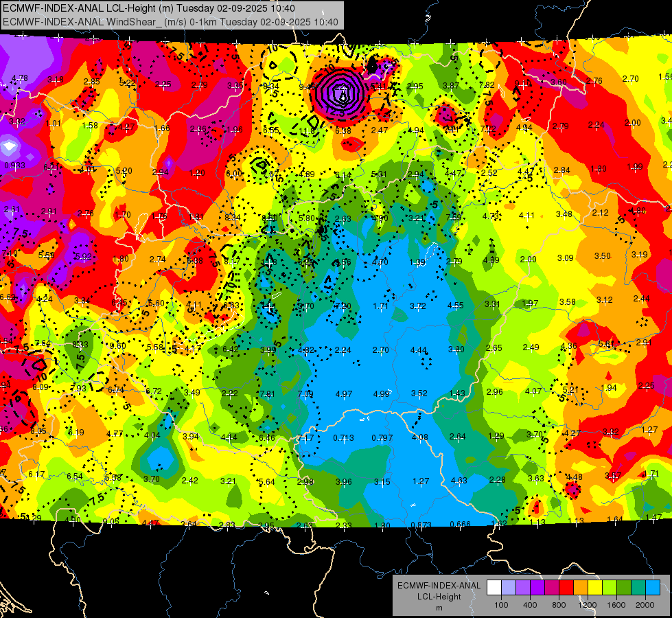Click the unit 'm' in the legend

pyautogui.click(x=439, y=608)
